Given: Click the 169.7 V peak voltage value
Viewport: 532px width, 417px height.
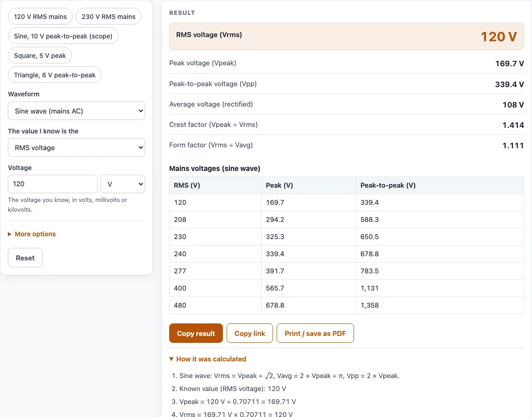Looking at the screenshot, I should point(510,63).
